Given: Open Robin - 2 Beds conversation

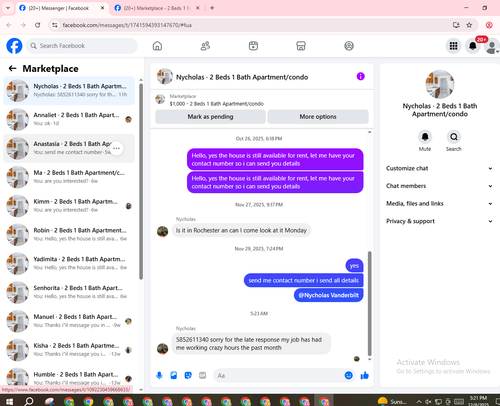Looking at the screenshot, I should [69, 235].
